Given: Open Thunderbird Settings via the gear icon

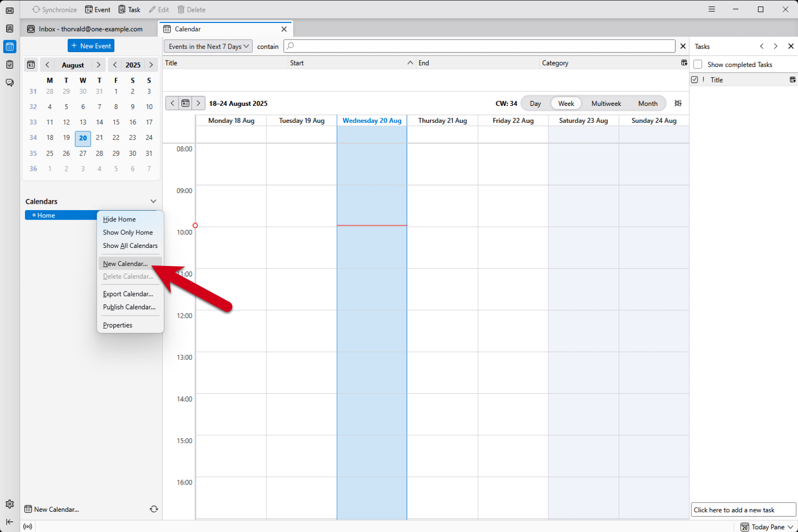Looking at the screenshot, I should tap(10, 504).
